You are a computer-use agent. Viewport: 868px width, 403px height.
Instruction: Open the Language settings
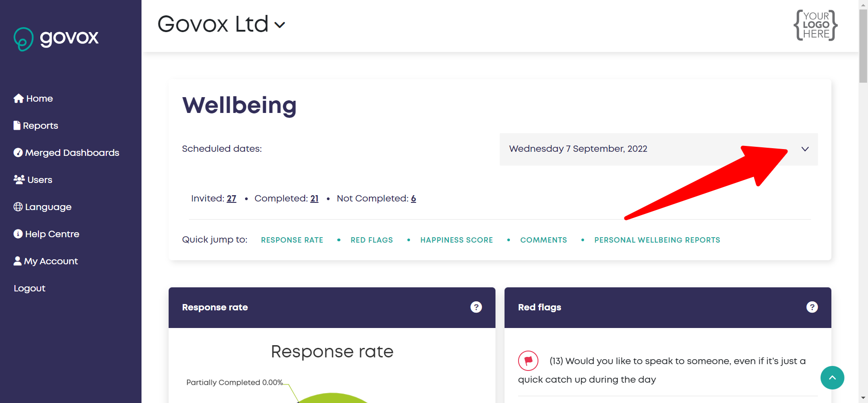pos(42,207)
